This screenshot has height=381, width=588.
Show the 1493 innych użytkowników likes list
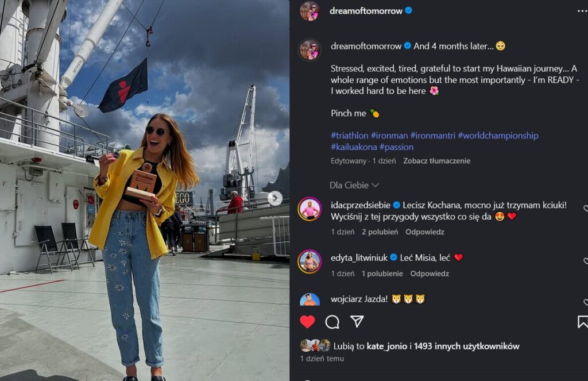[x=466, y=346]
